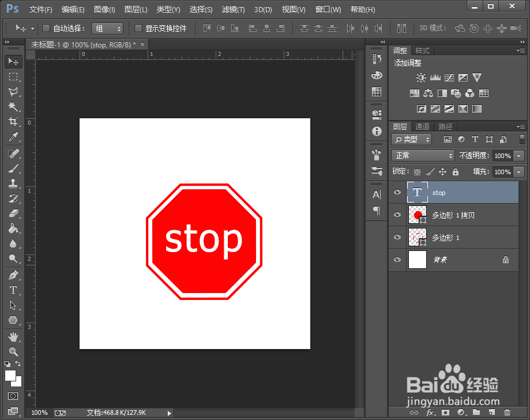
Task: Enable Show Transform Controls (显示变换控件) checkbox
Action: click(138, 28)
